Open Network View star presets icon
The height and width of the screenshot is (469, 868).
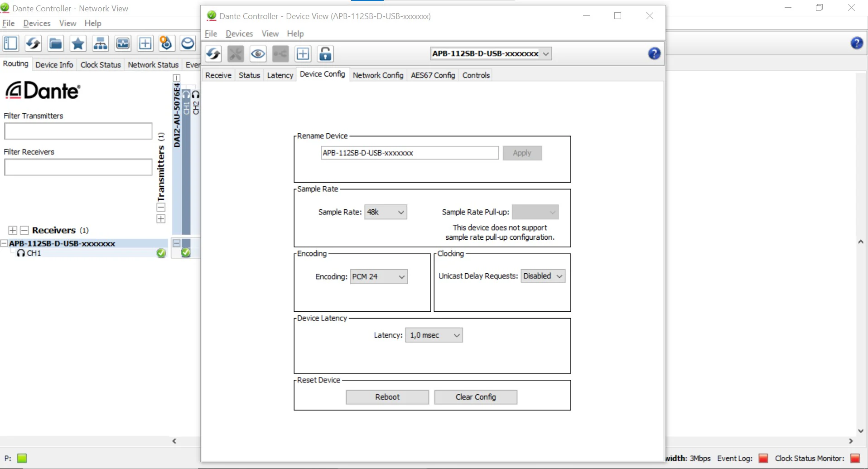pyautogui.click(x=78, y=44)
